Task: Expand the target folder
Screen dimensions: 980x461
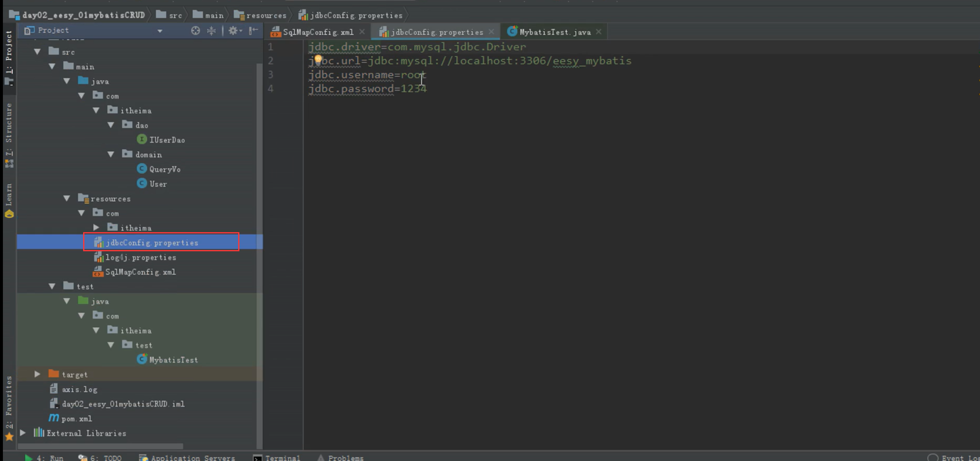Action: 37,374
